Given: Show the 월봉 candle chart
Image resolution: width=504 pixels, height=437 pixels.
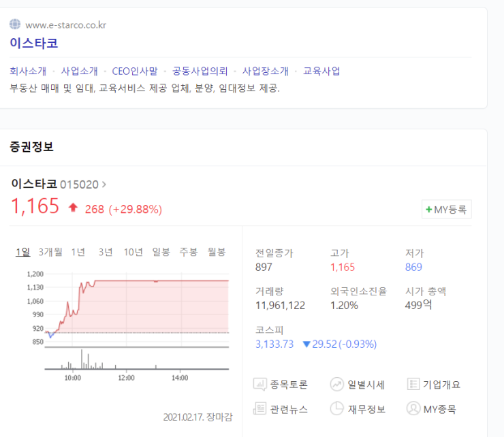Looking at the screenshot, I should pos(217,252).
